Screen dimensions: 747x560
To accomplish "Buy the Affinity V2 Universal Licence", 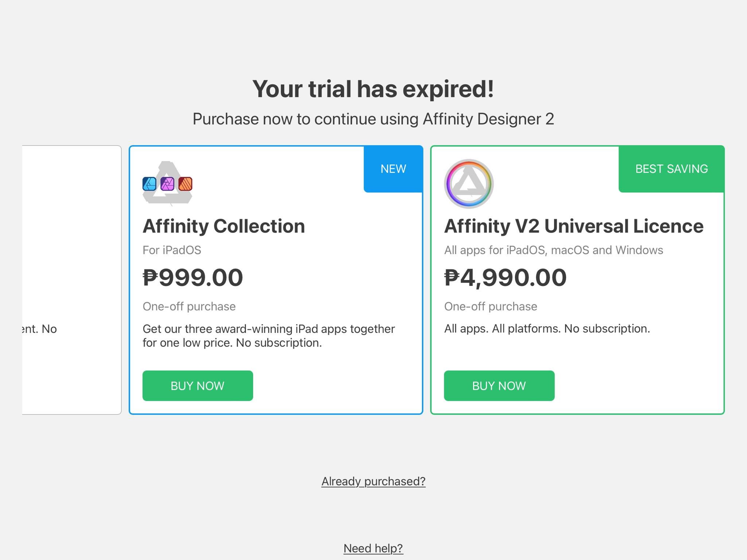I will (499, 386).
